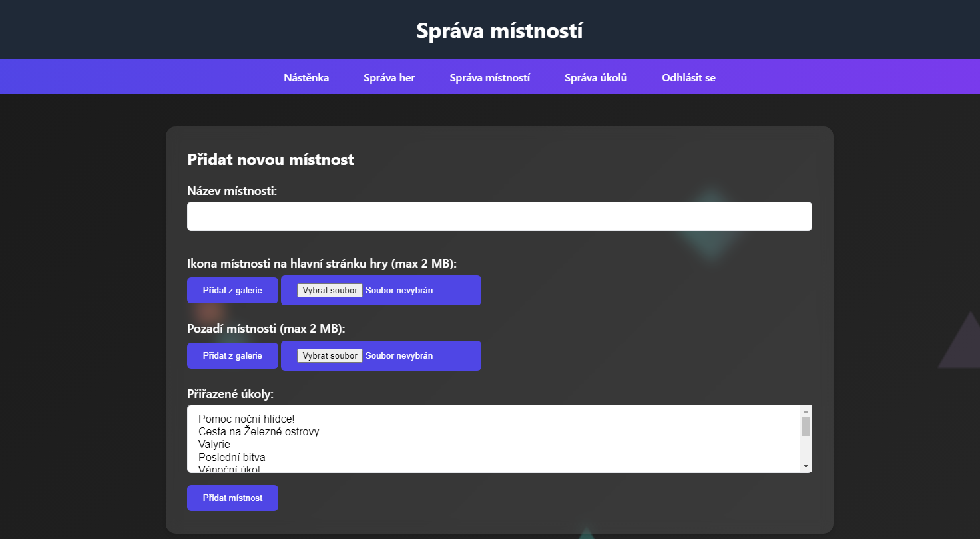
Task: Open the Nástěnka page from the navigation bar
Action: pyautogui.click(x=305, y=77)
